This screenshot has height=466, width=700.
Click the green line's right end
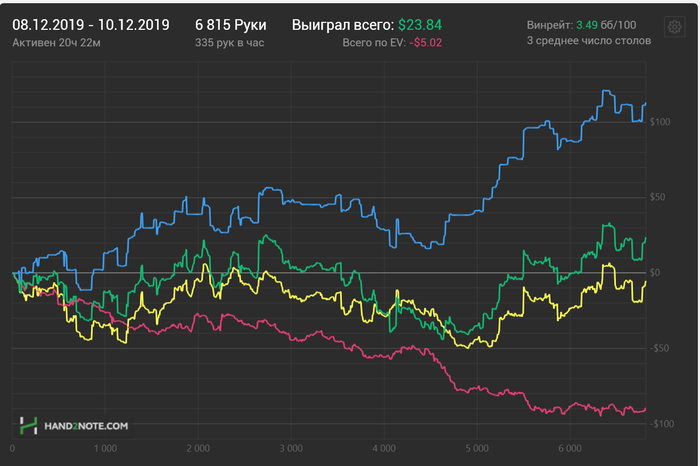point(646,238)
